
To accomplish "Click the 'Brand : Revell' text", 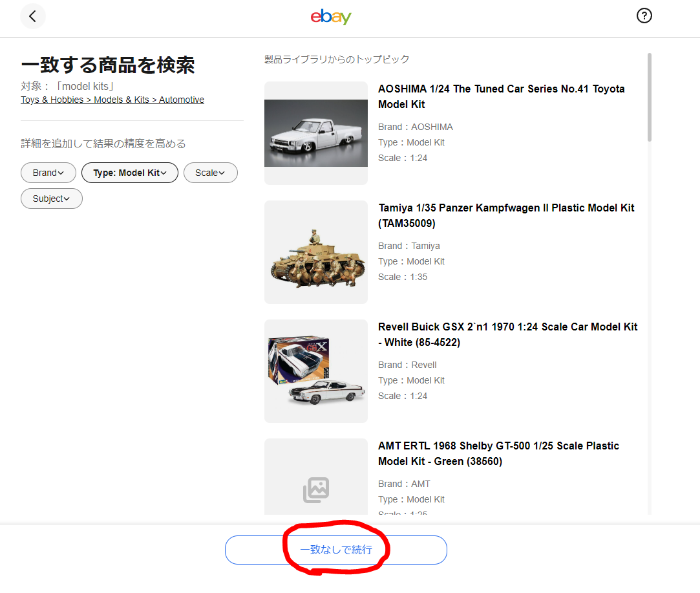I will (x=407, y=365).
